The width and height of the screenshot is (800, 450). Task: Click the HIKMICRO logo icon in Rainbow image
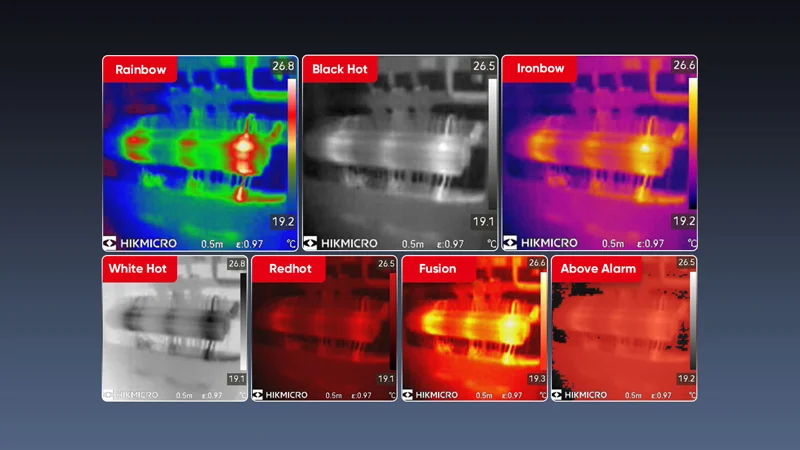pos(110,243)
